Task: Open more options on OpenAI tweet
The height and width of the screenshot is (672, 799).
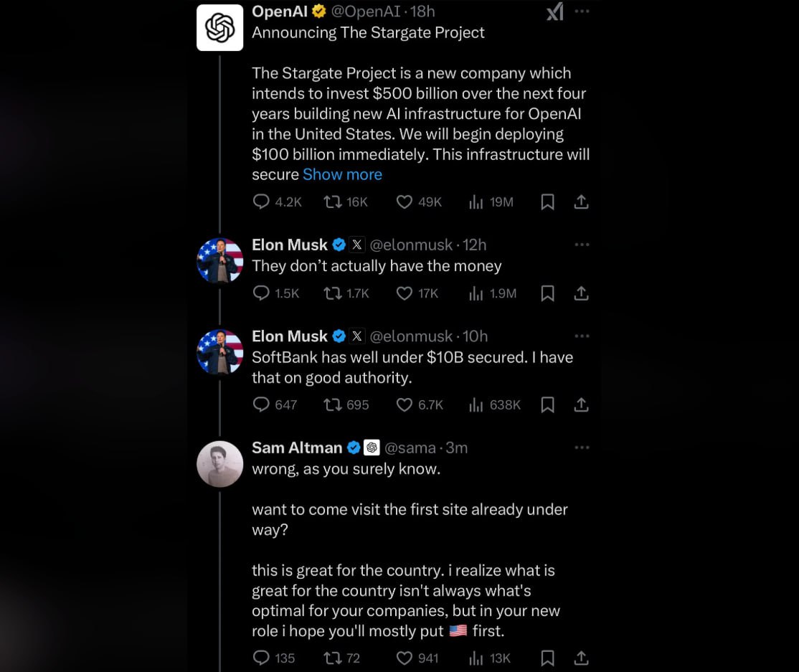Action: coord(582,11)
